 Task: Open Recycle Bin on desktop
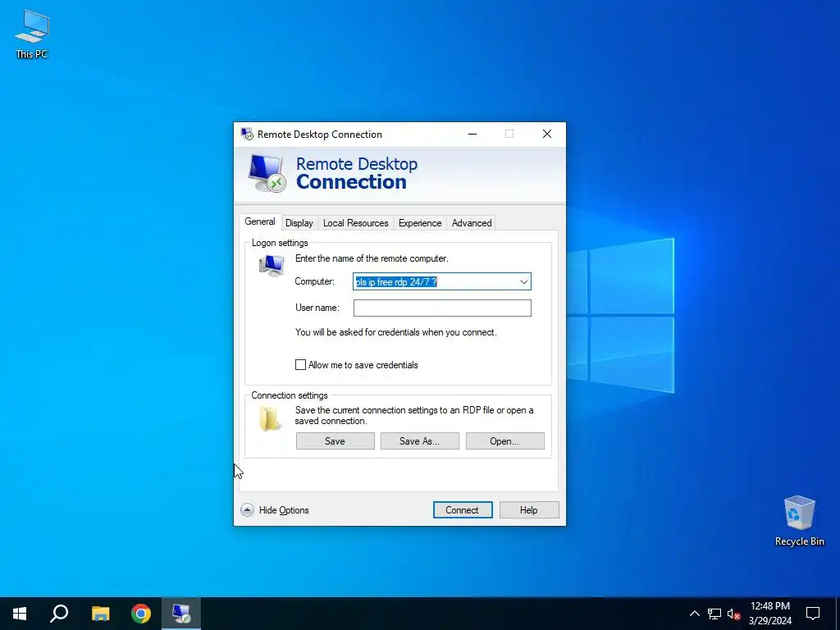(799, 521)
